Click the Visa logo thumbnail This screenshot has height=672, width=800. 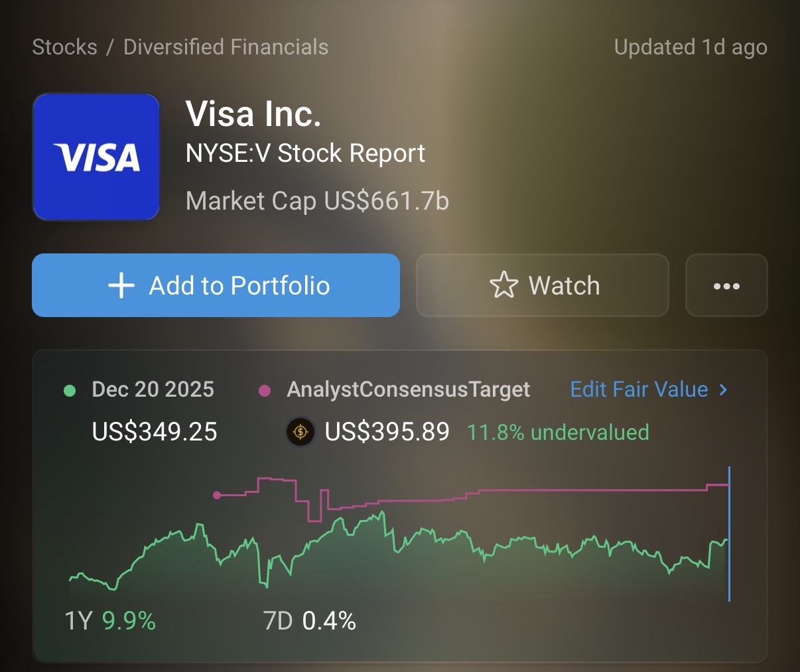96,157
